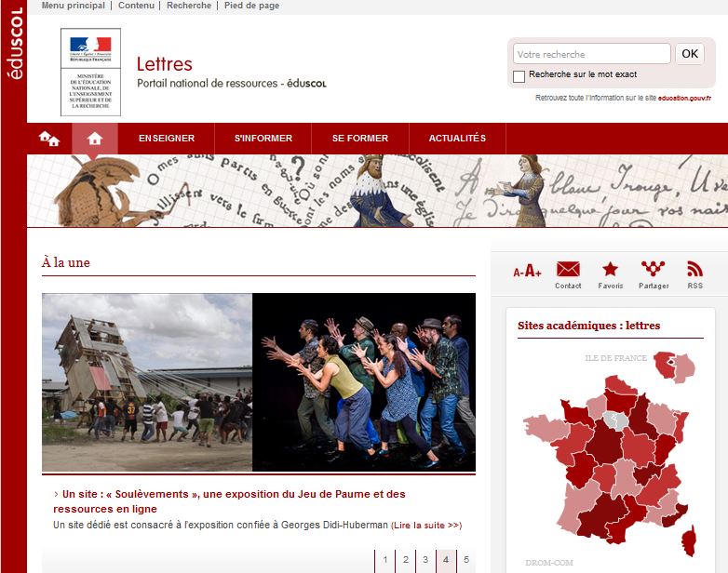Enable 'Recherche sur le mot exact' checkbox
The image size is (728, 573).
(x=519, y=75)
